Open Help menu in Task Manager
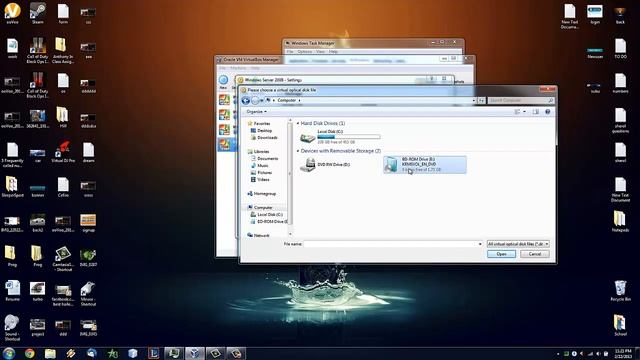This screenshot has height=360, width=640. (333, 52)
